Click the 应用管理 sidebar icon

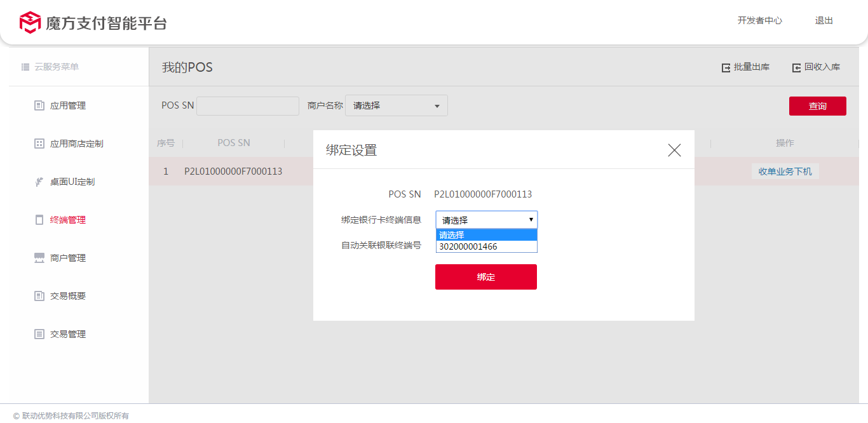click(39, 105)
